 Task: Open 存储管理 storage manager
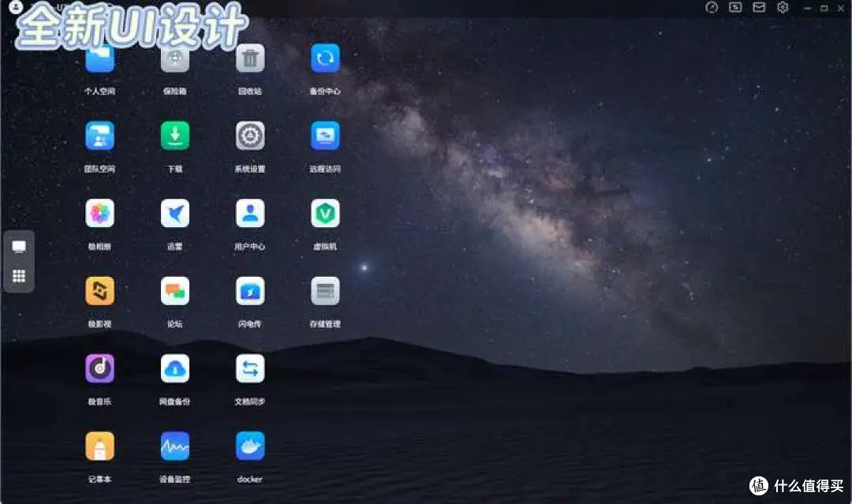click(325, 291)
